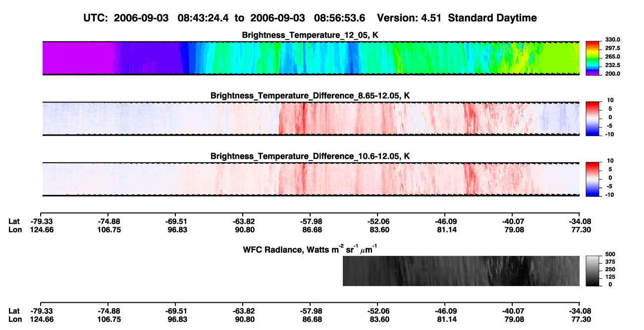
Task: Click the 330.0 label on temperature color bar
Action: coord(610,40)
